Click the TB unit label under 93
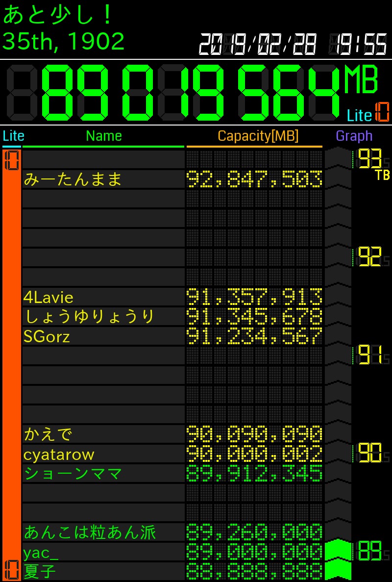 (x=382, y=175)
